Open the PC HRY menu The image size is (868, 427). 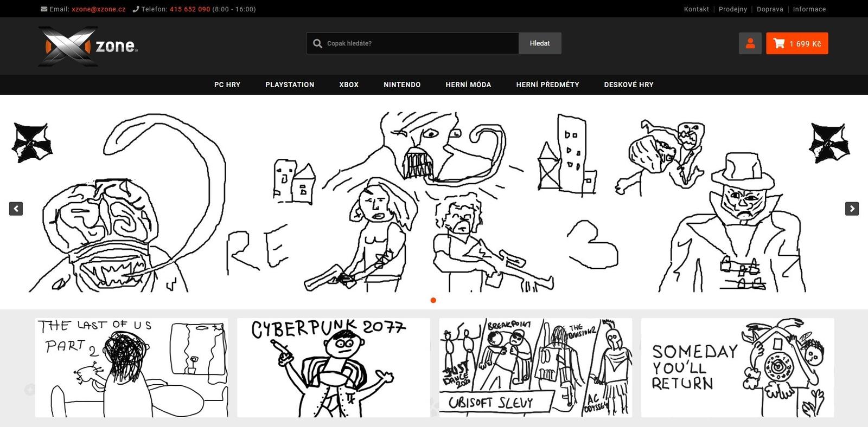coord(227,85)
